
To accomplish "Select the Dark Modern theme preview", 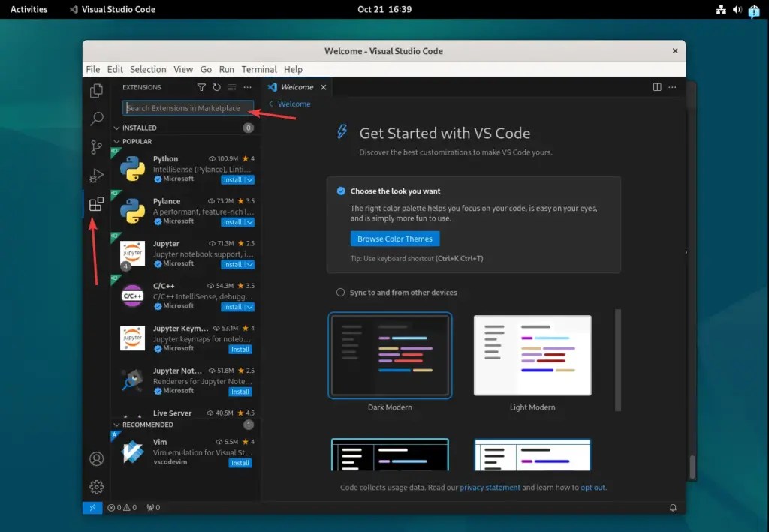I will (x=390, y=356).
